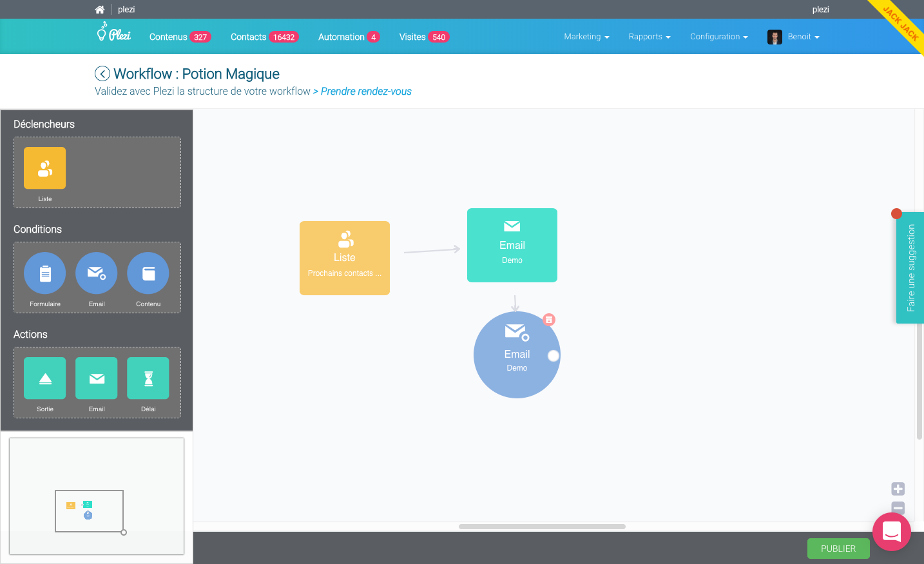Select the Contenu condition icon

pos(148,273)
